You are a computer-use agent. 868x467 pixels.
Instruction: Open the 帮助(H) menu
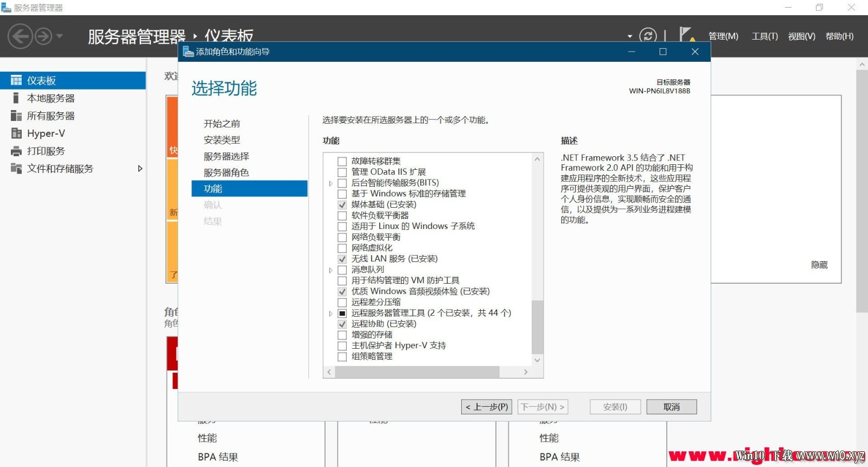840,36
